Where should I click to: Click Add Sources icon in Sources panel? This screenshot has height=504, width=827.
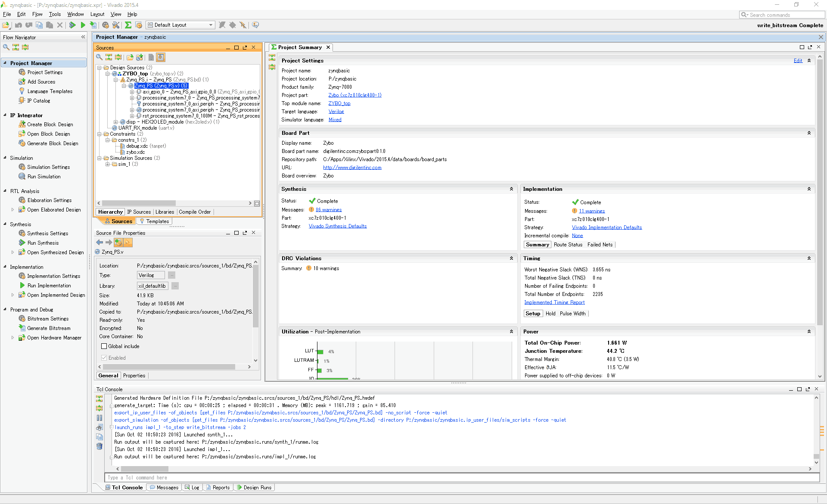coord(140,57)
